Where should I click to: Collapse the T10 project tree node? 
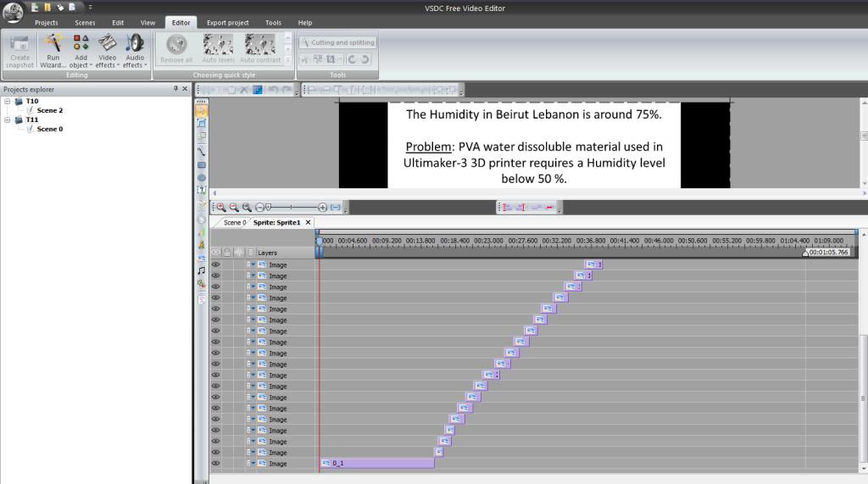7,102
